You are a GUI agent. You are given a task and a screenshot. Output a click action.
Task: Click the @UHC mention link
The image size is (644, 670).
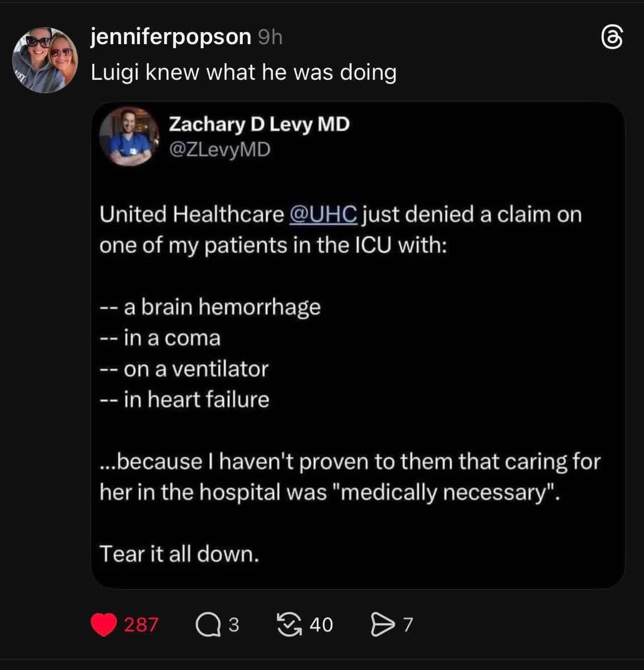click(x=323, y=214)
